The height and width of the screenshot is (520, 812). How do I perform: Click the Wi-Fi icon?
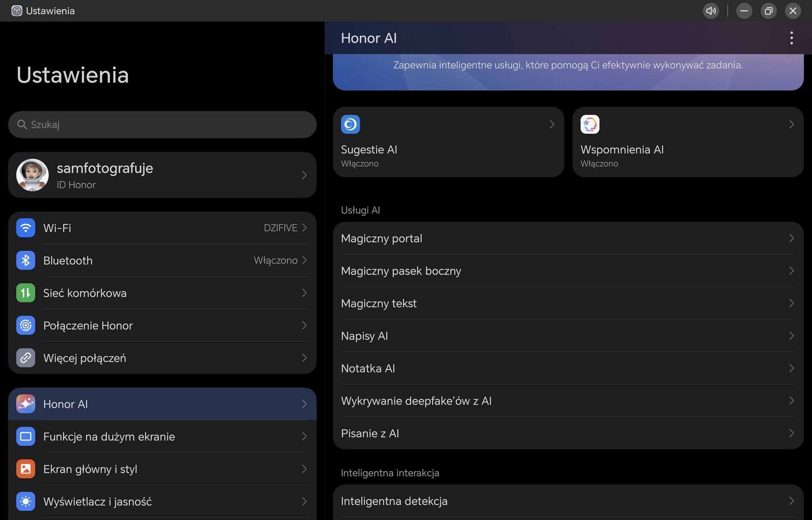26,228
